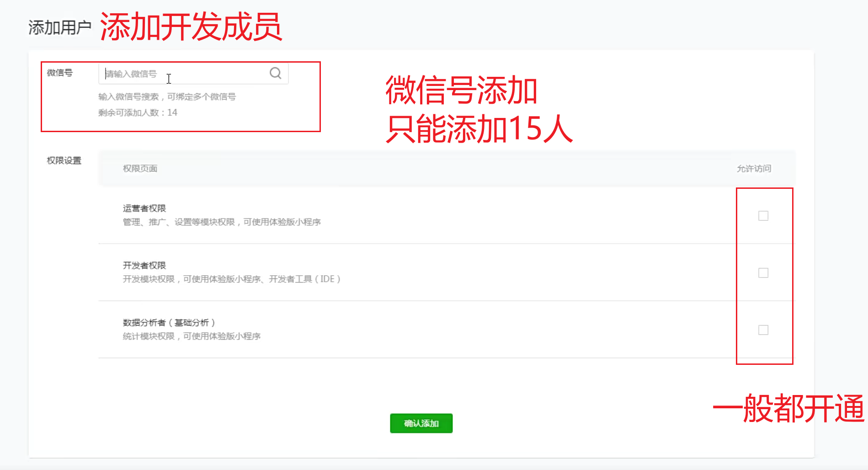Click the red 添加开发成员 annotation title
The width and height of the screenshot is (868, 470).
(x=191, y=27)
